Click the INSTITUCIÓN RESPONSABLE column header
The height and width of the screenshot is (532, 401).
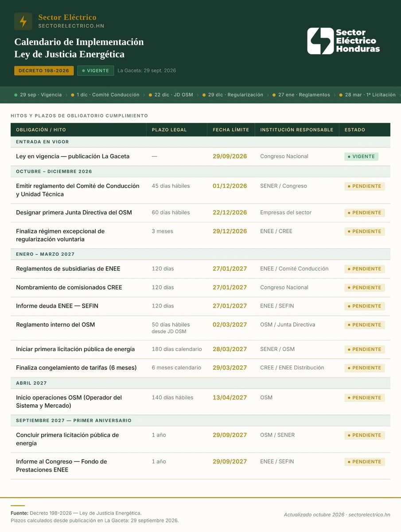pyautogui.click(x=297, y=130)
